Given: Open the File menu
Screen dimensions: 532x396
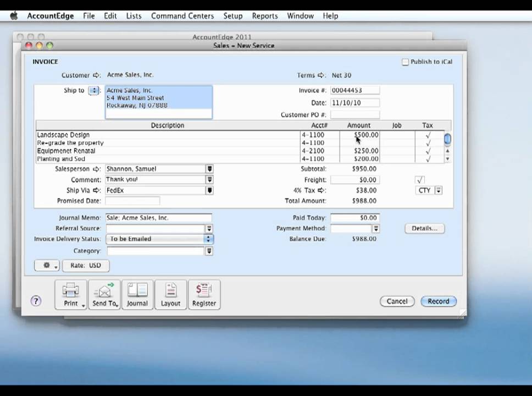Looking at the screenshot, I should [89, 16].
